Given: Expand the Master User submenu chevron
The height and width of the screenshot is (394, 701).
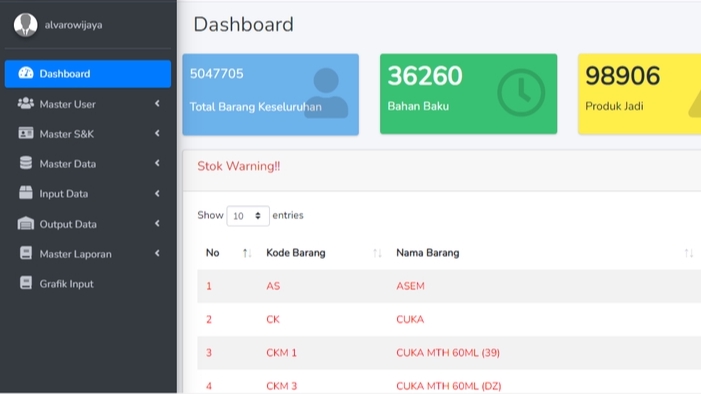Looking at the screenshot, I should 157,104.
